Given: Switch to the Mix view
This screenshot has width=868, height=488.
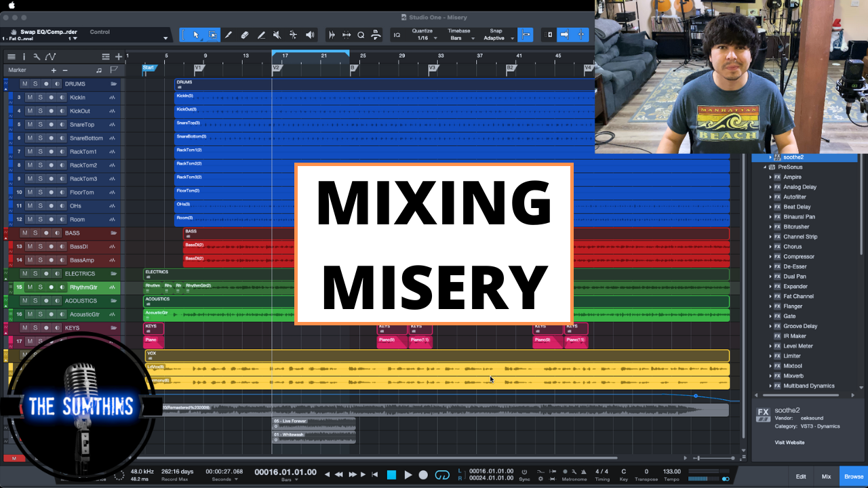Looking at the screenshot, I should click(x=826, y=476).
